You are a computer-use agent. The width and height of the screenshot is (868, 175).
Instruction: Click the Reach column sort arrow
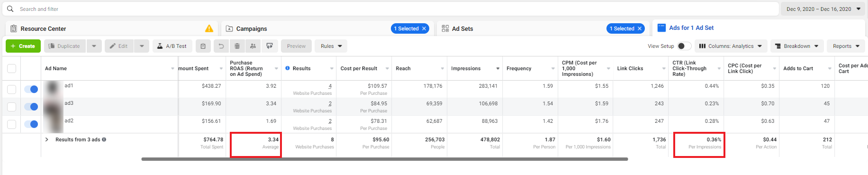443,68
